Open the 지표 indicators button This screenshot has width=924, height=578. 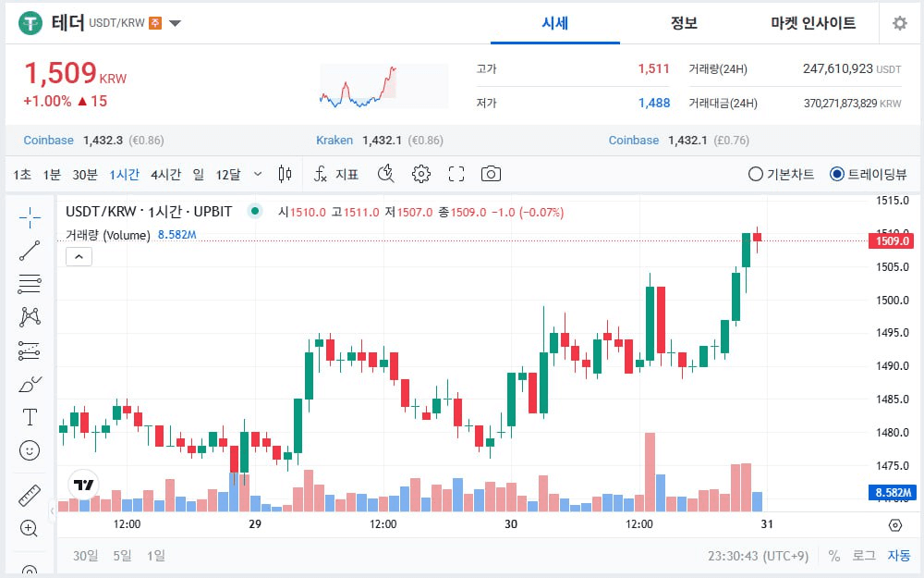click(336, 174)
